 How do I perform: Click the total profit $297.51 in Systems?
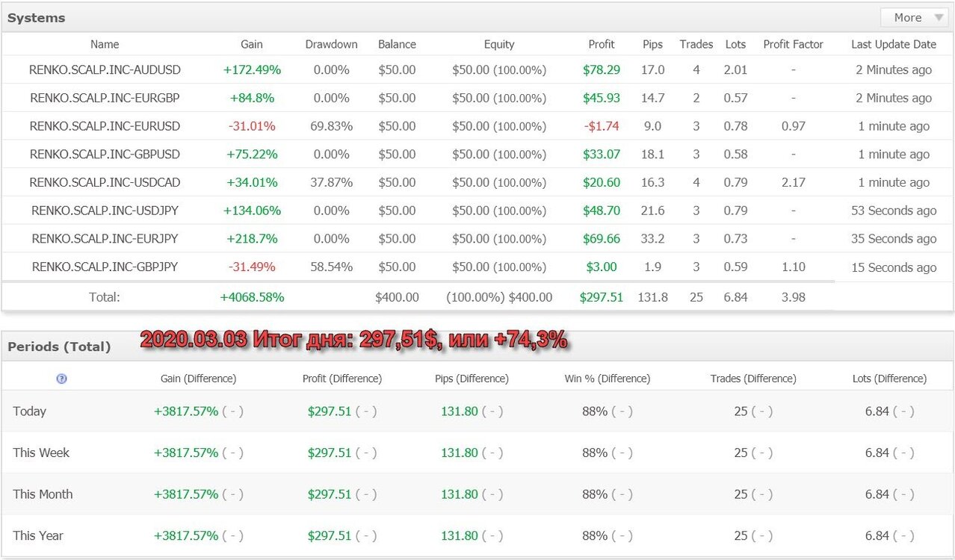602,297
